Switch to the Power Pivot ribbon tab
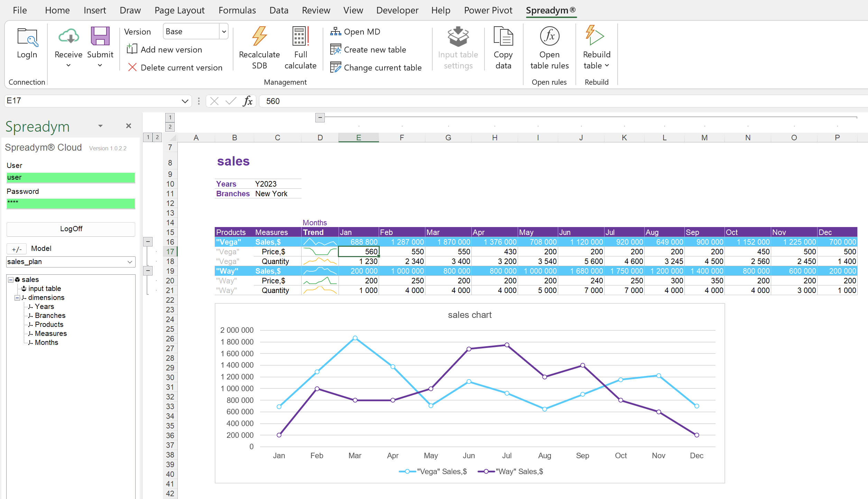Viewport: 868px width, 499px height. point(488,10)
